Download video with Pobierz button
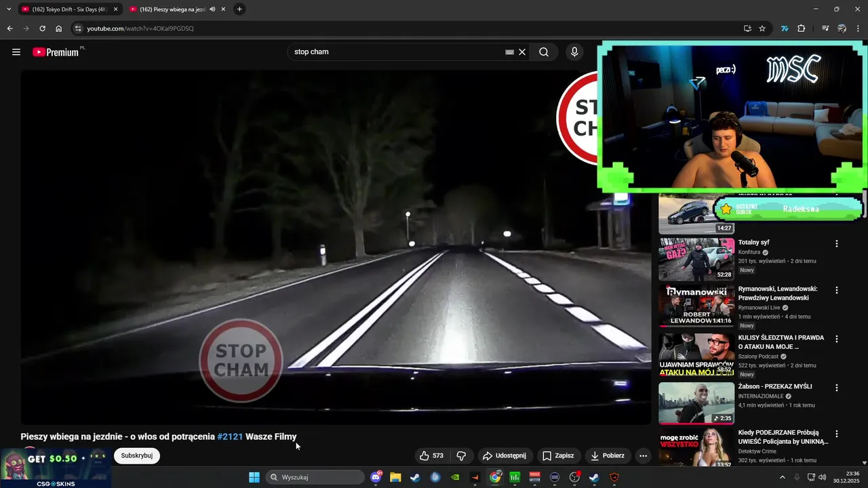 click(x=608, y=455)
